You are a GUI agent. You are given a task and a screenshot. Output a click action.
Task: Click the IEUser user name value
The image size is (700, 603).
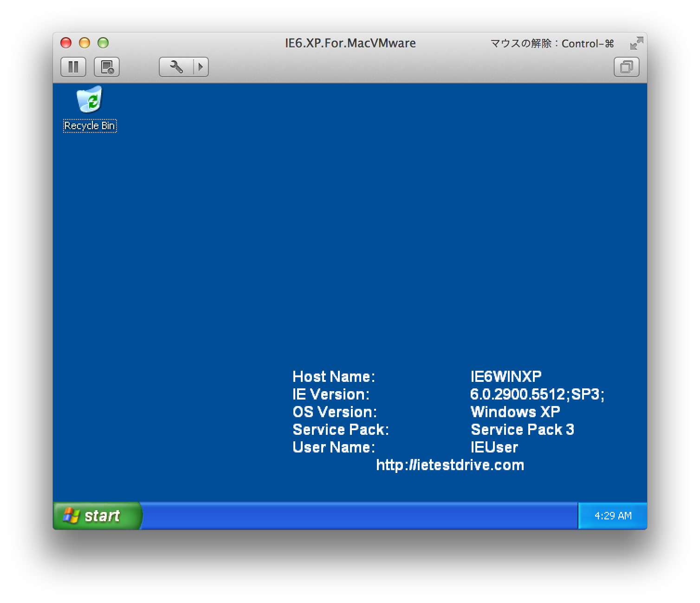click(x=494, y=447)
